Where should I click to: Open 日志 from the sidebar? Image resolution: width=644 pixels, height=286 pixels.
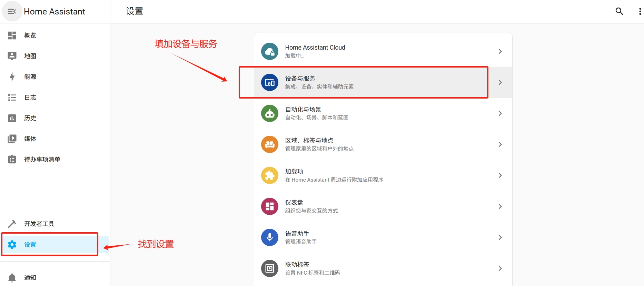[55, 98]
